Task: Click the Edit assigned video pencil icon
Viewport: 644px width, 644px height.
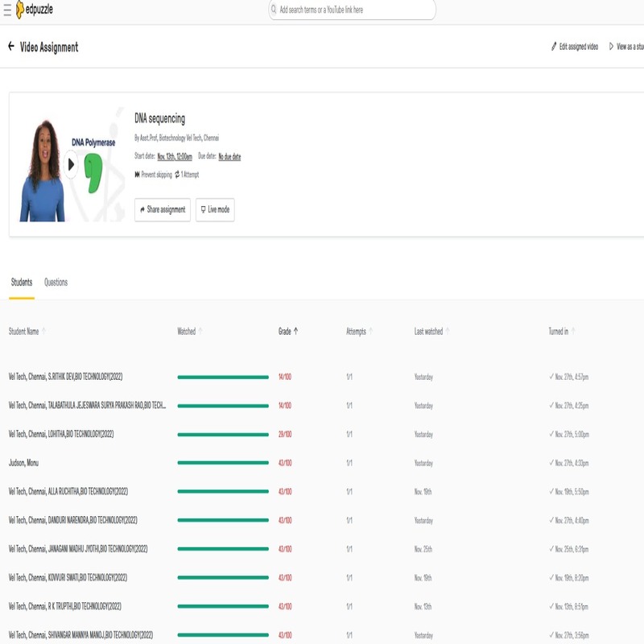Action: (x=554, y=47)
